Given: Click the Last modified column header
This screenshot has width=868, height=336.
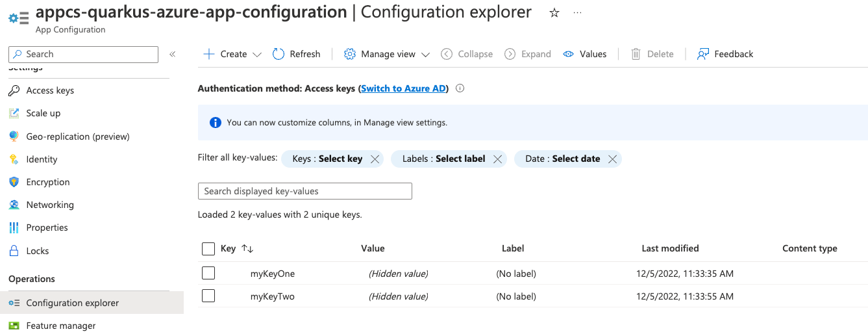Looking at the screenshot, I should pos(670,248).
